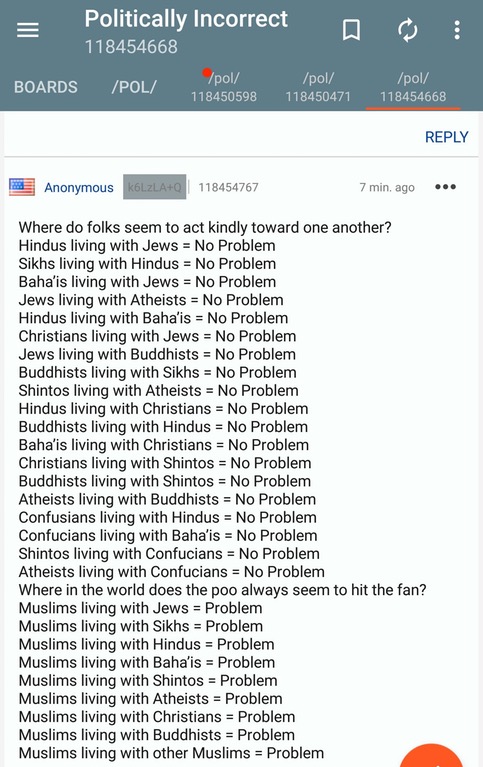The height and width of the screenshot is (767, 483).
Task: Tap the orange floating action button
Action: pos(431,756)
